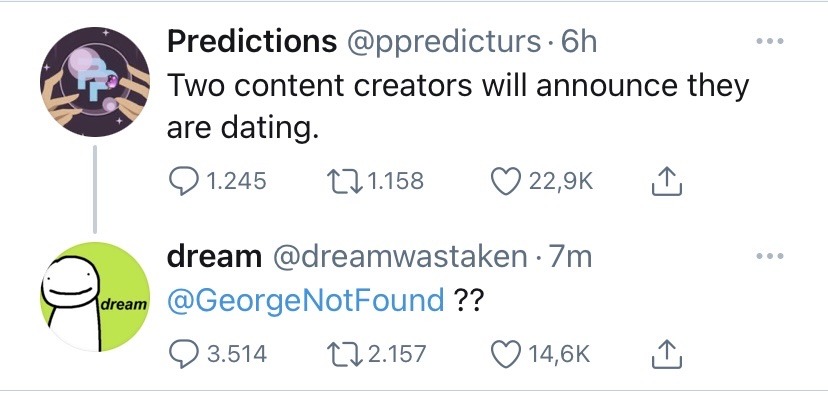Viewport: 828px width, 395px height.
Task: Reply to dream's tweet
Action: click(183, 354)
